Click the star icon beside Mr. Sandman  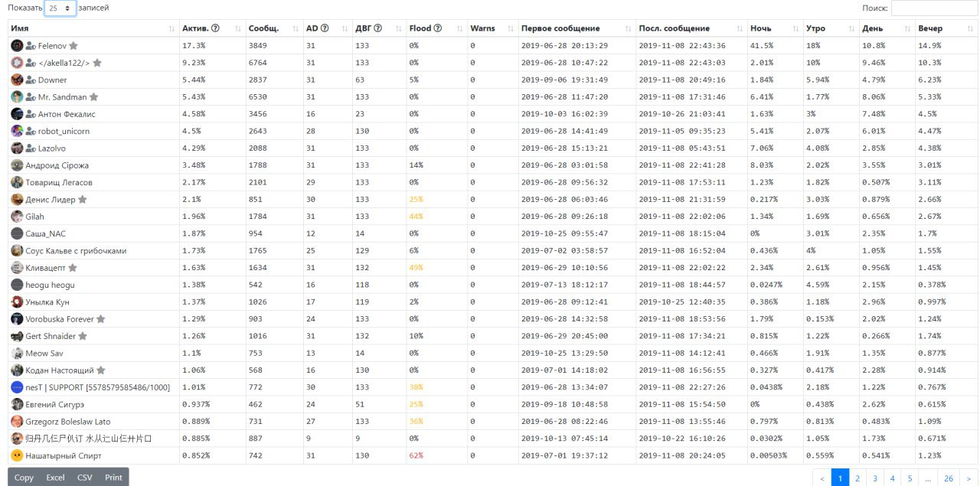point(93,97)
